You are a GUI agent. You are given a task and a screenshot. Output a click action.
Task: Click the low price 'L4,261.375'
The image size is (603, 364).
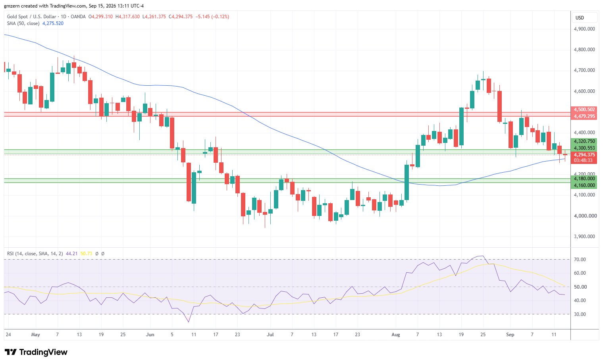tap(154, 17)
